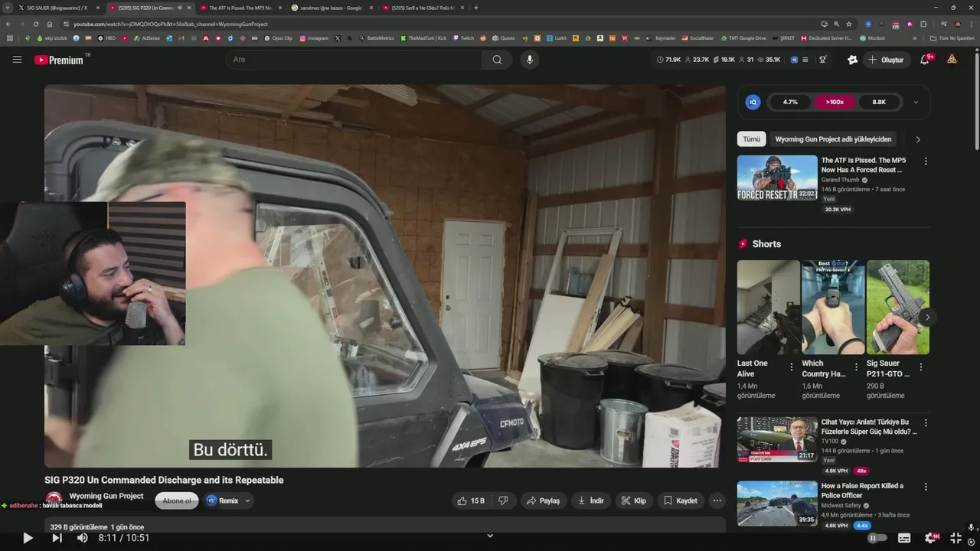Click the İndir download button
This screenshot has width=980, height=551.
(590, 500)
